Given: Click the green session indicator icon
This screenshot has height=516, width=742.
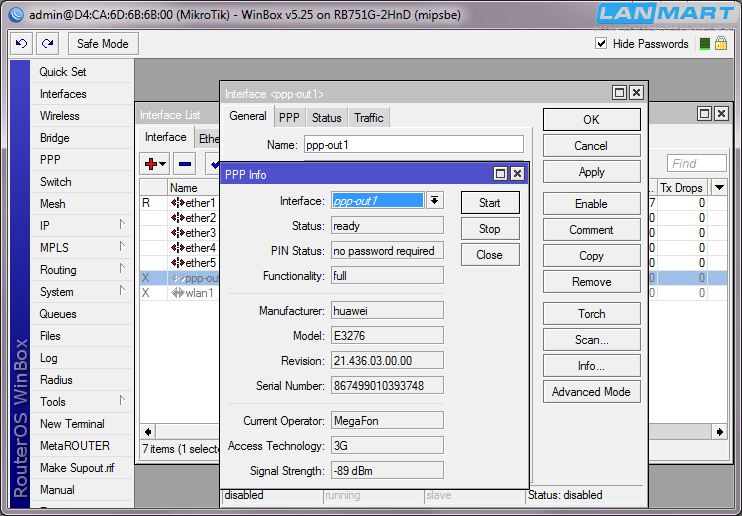Looking at the screenshot, I should pyautogui.click(x=704, y=44).
